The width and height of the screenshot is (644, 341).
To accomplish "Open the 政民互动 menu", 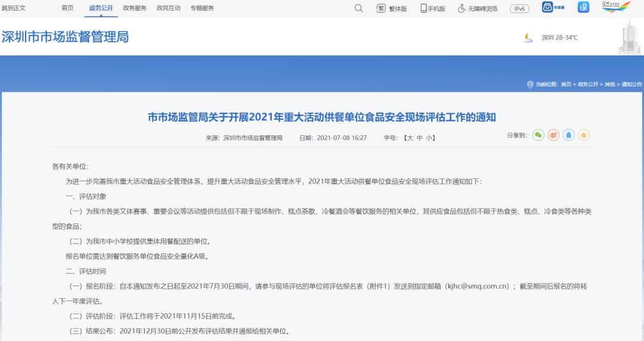I will pyautogui.click(x=168, y=8).
